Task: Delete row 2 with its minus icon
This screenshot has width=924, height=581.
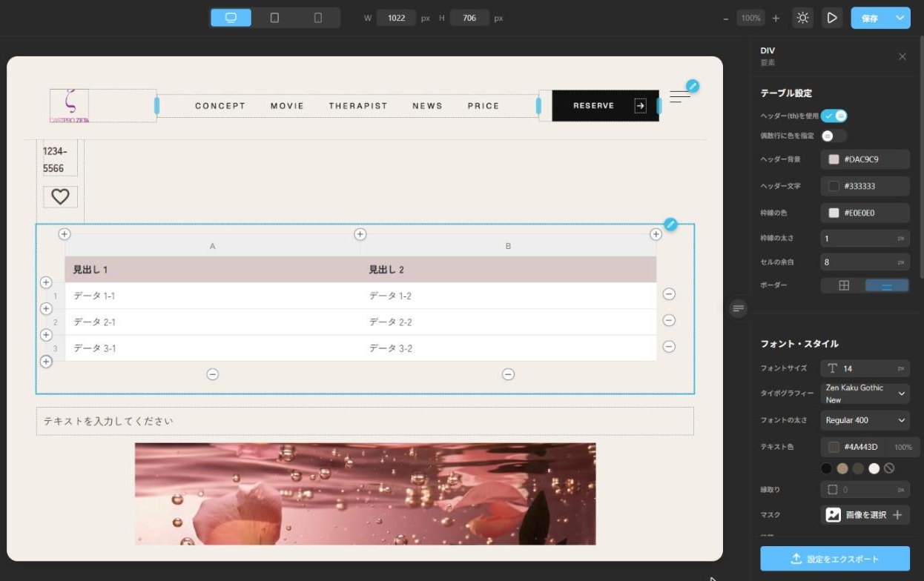Action: tap(669, 320)
